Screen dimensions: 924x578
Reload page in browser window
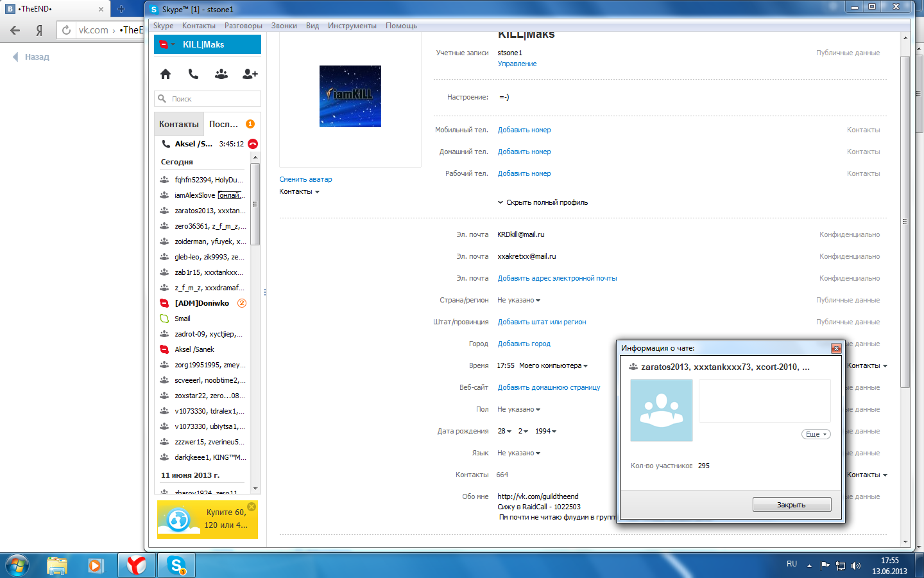click(66, 30)
